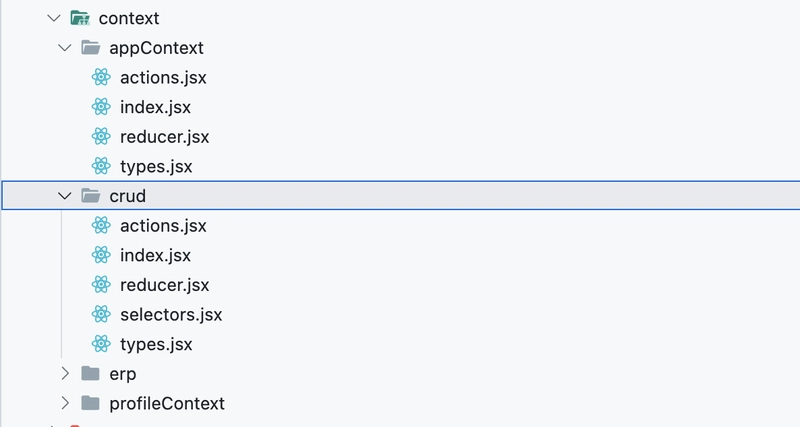Click React icon beside appContext types.jsx

click(x=101, y=166)
